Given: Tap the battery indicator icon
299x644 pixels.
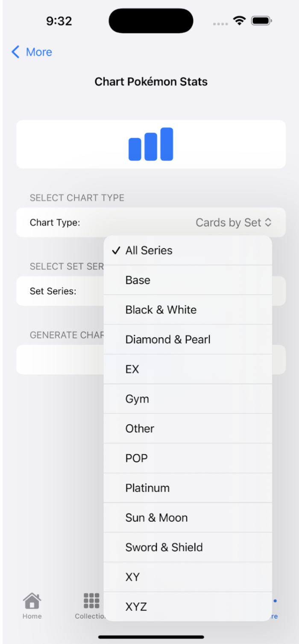Looking at the screenshot, I should [x=261, y=21].
